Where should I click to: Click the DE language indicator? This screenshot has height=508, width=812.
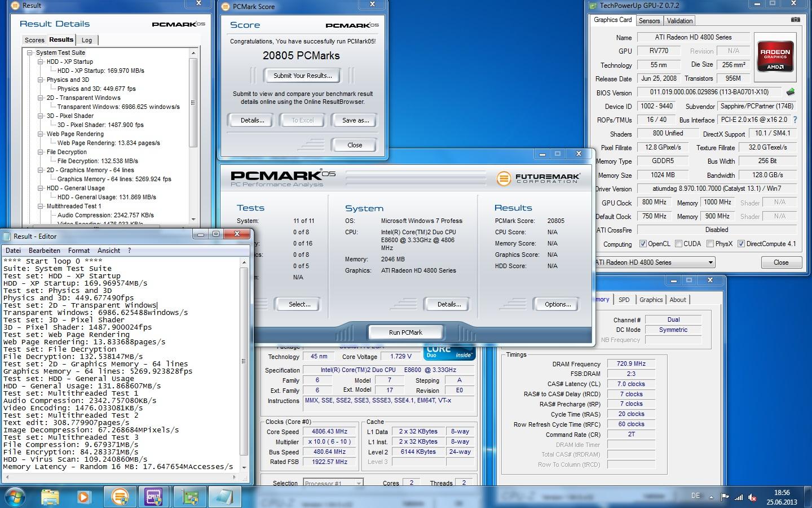[695, 496]
